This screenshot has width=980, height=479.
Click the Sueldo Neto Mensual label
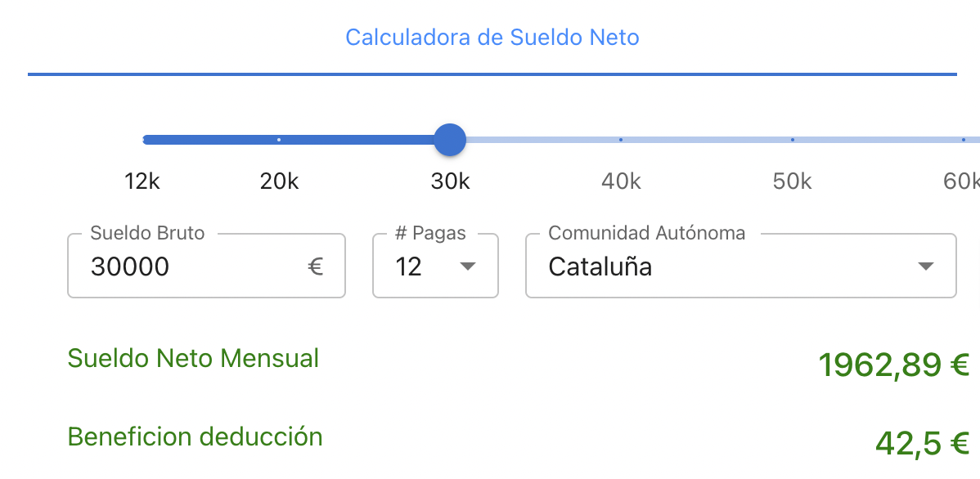point(193,358)
